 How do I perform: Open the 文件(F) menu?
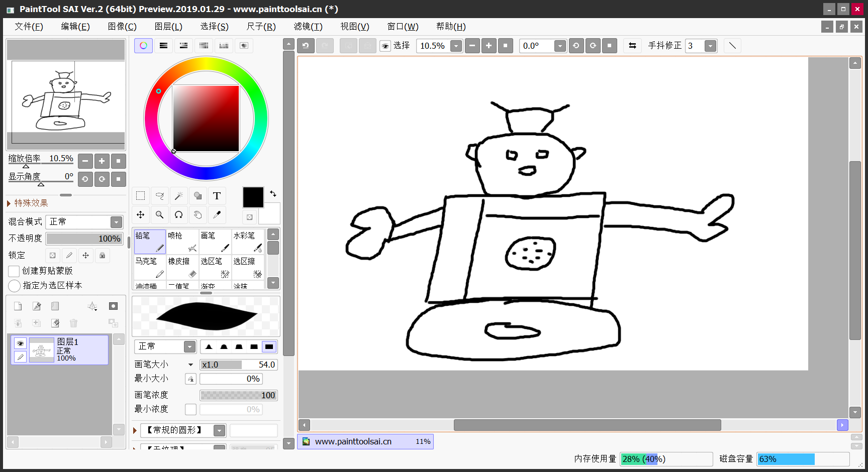click(x=29, y=27)
